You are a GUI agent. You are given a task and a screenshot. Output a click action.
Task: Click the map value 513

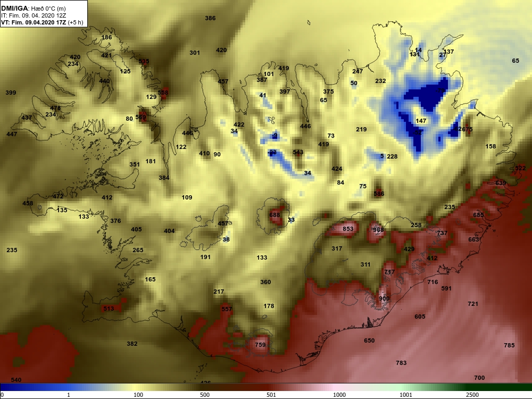tap(109, 309)
